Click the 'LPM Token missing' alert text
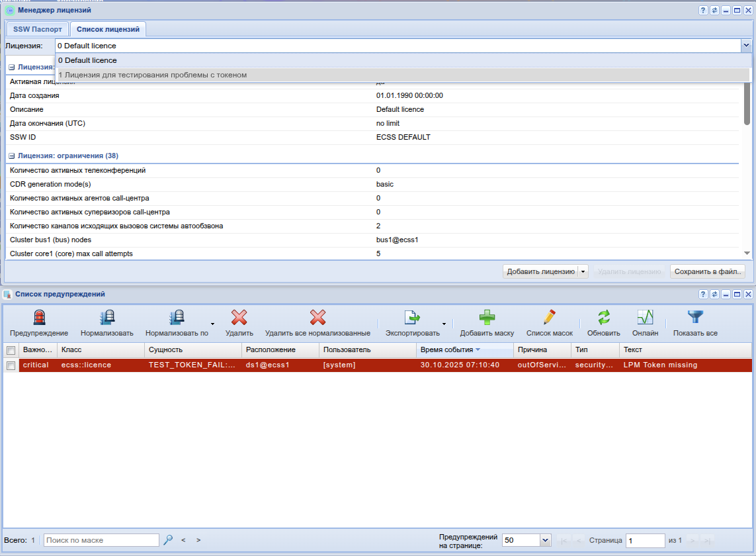 point(660,365)
